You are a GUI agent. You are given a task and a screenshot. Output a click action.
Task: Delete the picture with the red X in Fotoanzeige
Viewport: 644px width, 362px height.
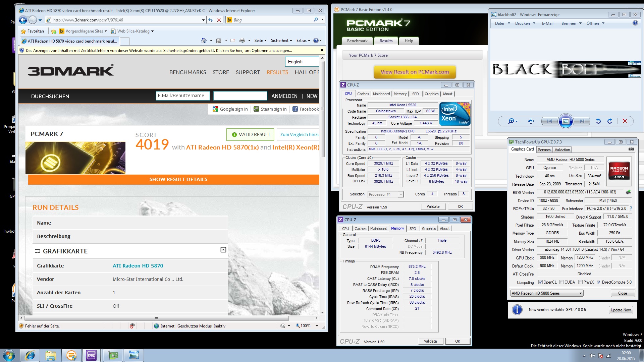coord(625,121)
